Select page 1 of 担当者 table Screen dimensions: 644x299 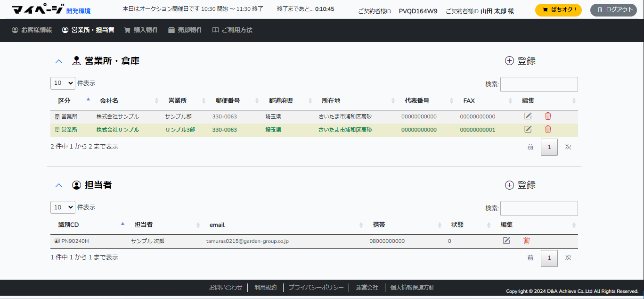549,258
